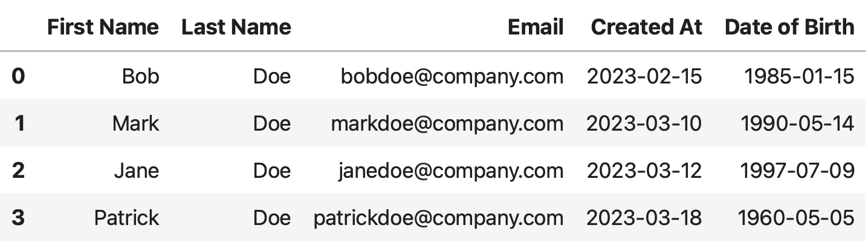Screen dimensions: 868x248
Task: Click the birth date 1960-05-05
Action: click(798, 218)
